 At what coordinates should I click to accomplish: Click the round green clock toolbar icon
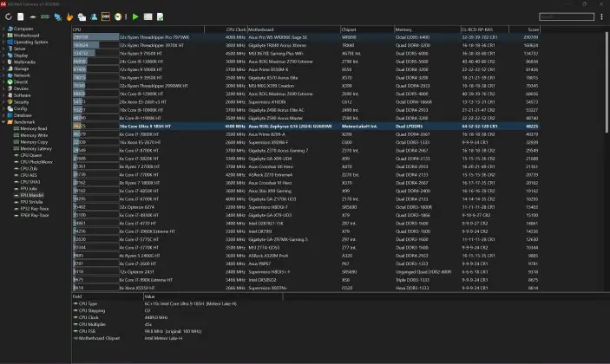(118, 16)
